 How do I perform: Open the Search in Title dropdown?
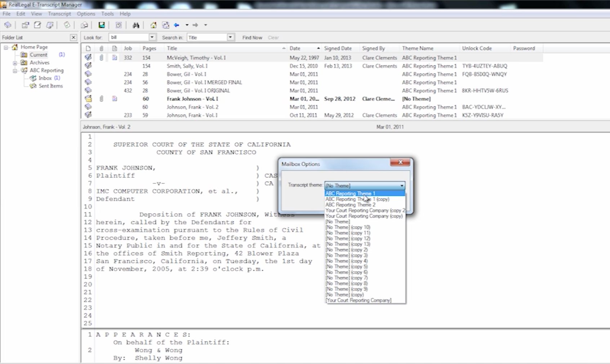(230, 37)
